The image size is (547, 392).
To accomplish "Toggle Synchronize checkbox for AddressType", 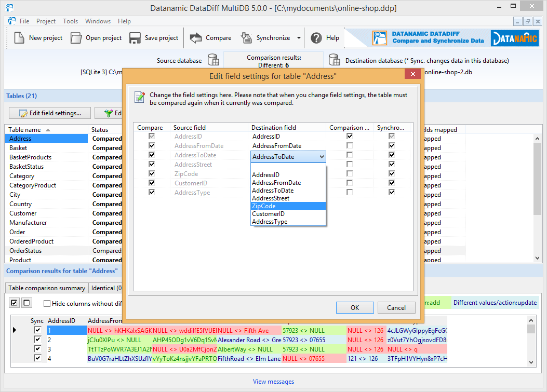I will (x=391, y=192).
